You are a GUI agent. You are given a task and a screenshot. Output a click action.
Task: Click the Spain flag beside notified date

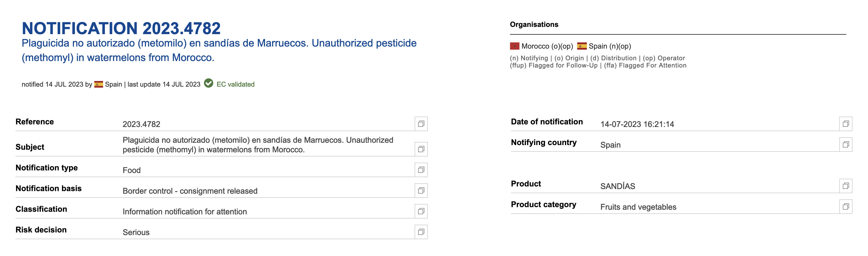coord(99,84)
